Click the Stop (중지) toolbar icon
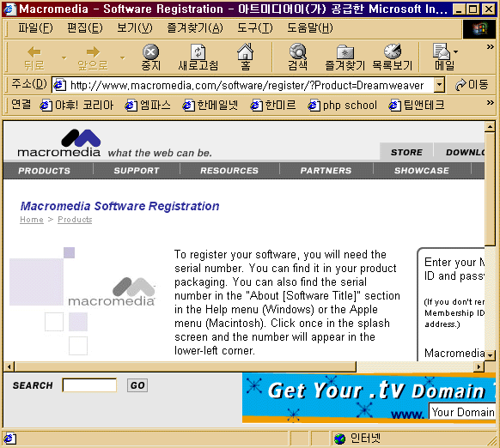Image resolution: width=500 pixels, height=448 pixels. click(x=150, y=51)
